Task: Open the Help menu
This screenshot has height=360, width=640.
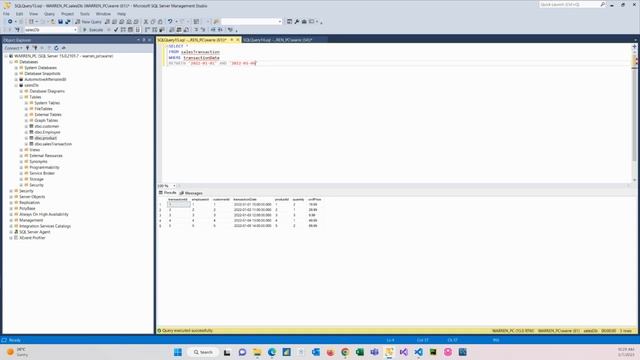Action: pyautogui.click(x=122, y=14)
